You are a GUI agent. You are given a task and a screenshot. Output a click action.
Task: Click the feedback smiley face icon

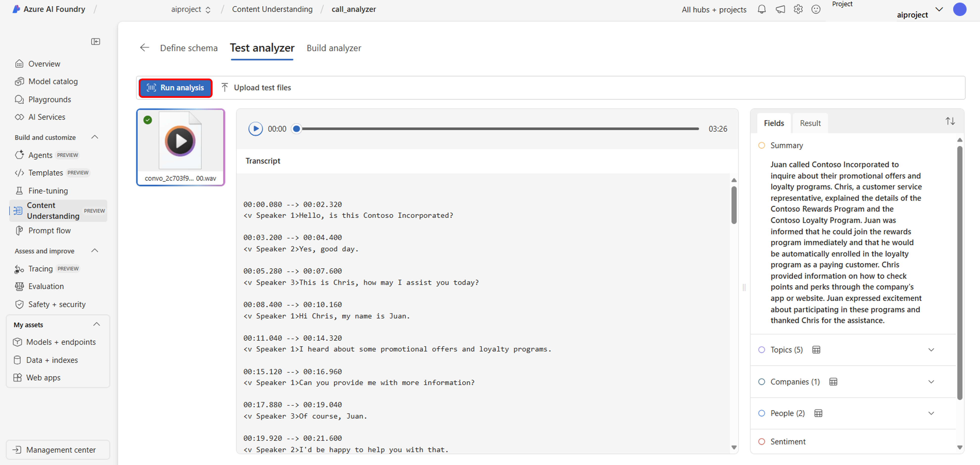pyautogui.click(x=816, y=9)
